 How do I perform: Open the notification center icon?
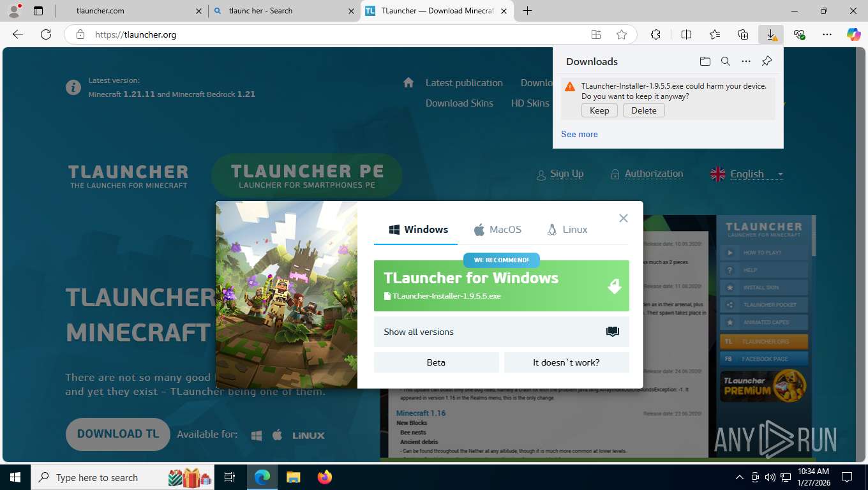(847, 477)
